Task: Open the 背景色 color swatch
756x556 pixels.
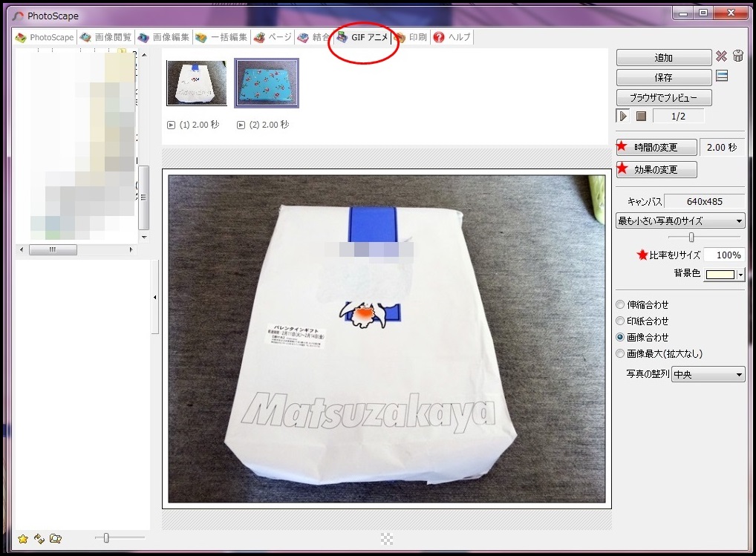Action: tap(720, 275)
